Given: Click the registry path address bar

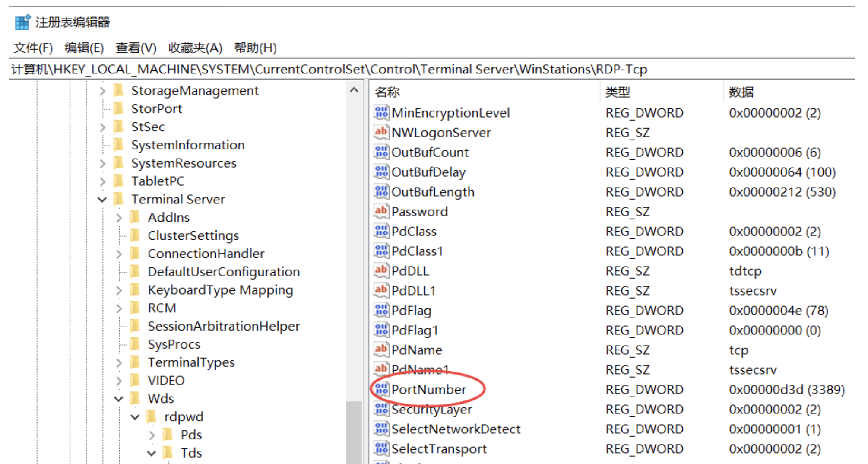Looking at the screenshot, I should pyautogui.click(x=432, y=69).
